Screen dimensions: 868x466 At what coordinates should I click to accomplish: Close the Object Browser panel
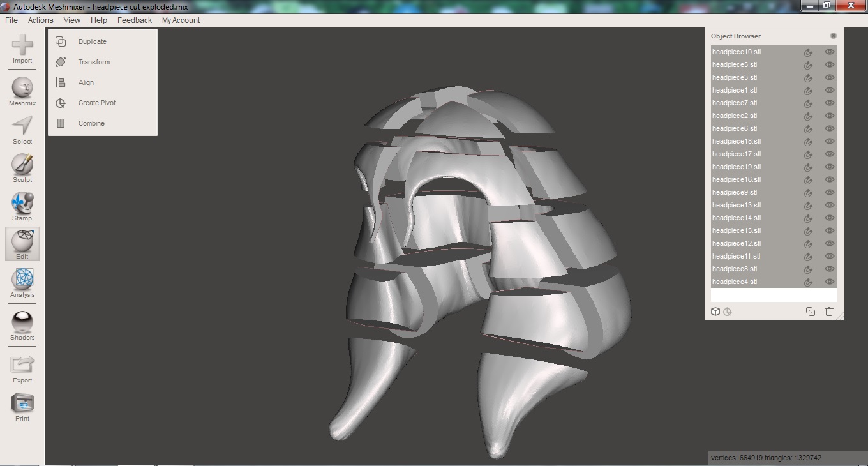833,36
